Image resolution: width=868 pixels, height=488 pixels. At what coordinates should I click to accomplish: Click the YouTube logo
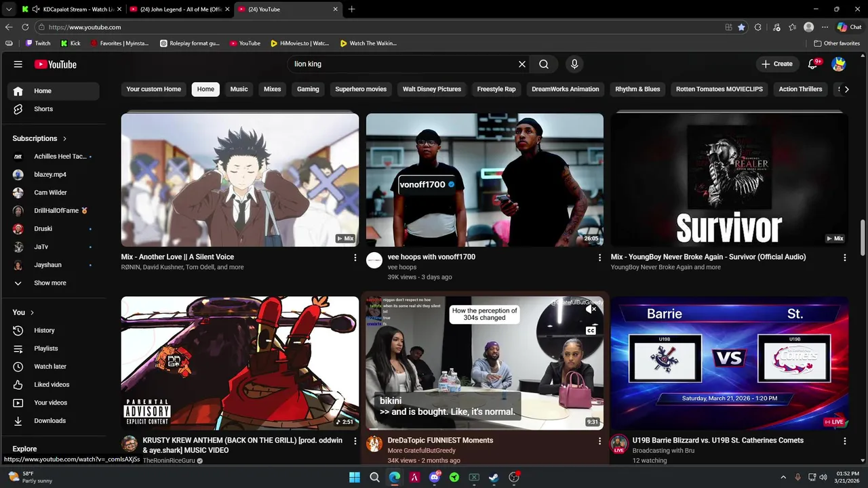56,64
